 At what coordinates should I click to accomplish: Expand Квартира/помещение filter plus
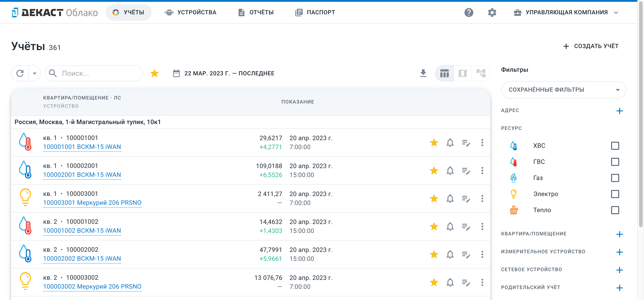pos(619,234)
